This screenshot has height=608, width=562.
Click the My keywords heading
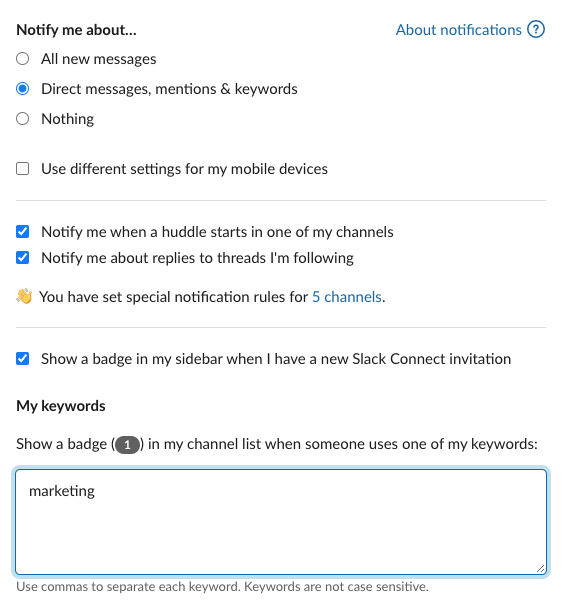click(x=61, y=406)
